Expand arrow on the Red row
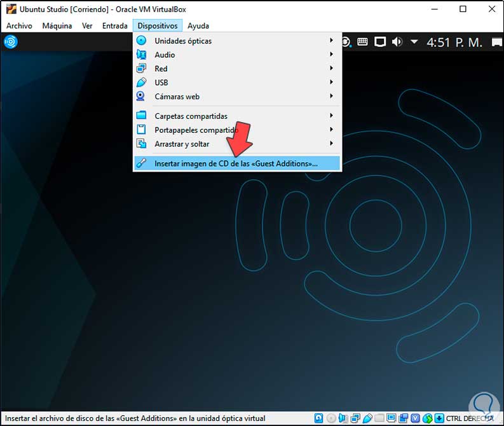504x426 pixels. [331, 68]
